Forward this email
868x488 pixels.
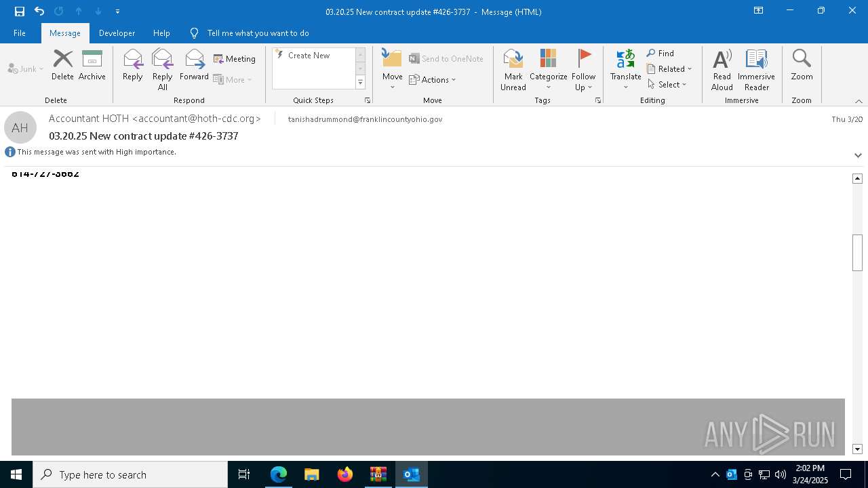[194, 65]
